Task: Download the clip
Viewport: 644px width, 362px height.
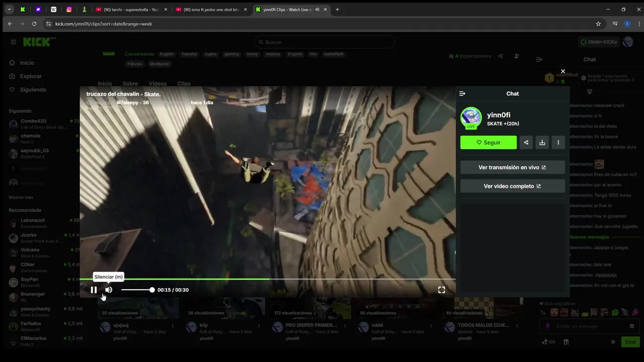Action: pos(542,142)
